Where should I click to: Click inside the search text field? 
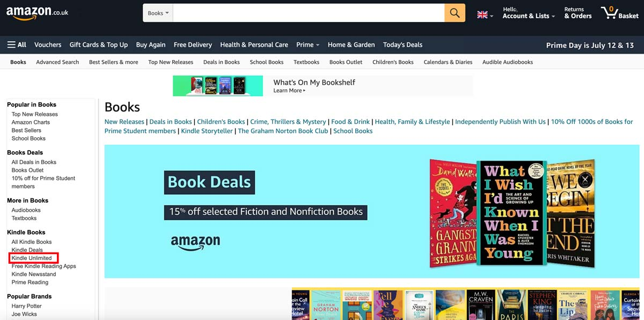click(309, 13)
